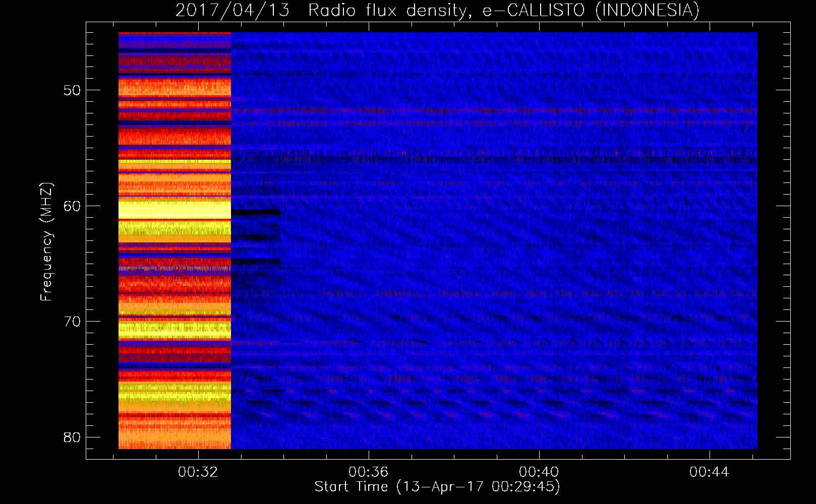The width and height of the screenshot is (816, 504).
Task: Click the '00:44' time tick label
Action: click(x=710, y=472)
